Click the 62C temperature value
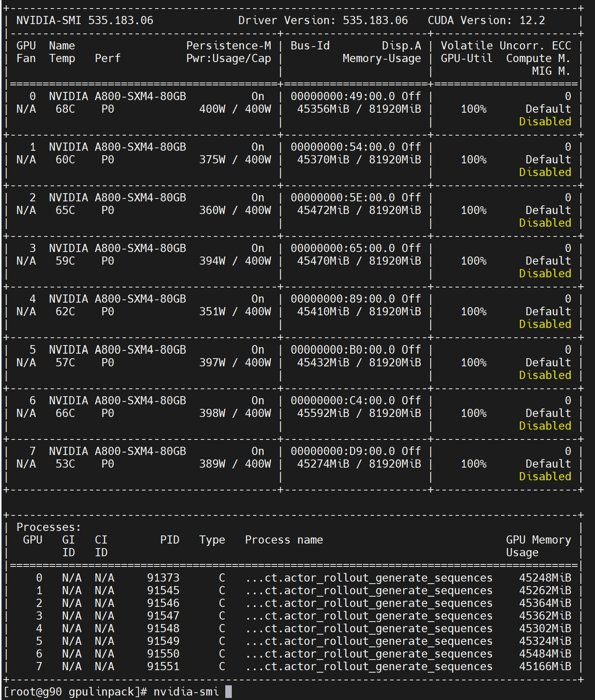 [x=65, y=312]
